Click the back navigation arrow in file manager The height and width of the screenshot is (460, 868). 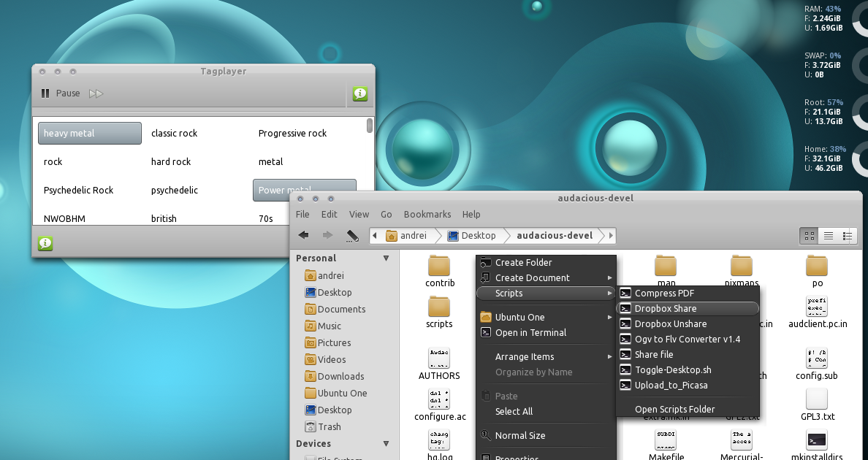pyautogui.click(x=303, y=235)
